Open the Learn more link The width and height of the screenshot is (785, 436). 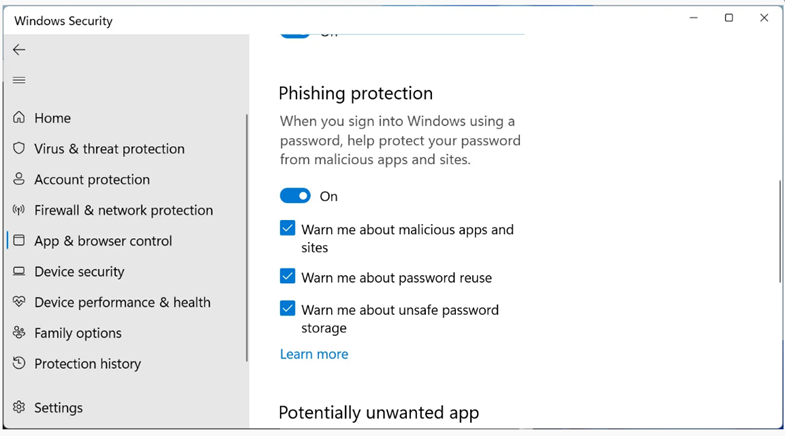314,354
